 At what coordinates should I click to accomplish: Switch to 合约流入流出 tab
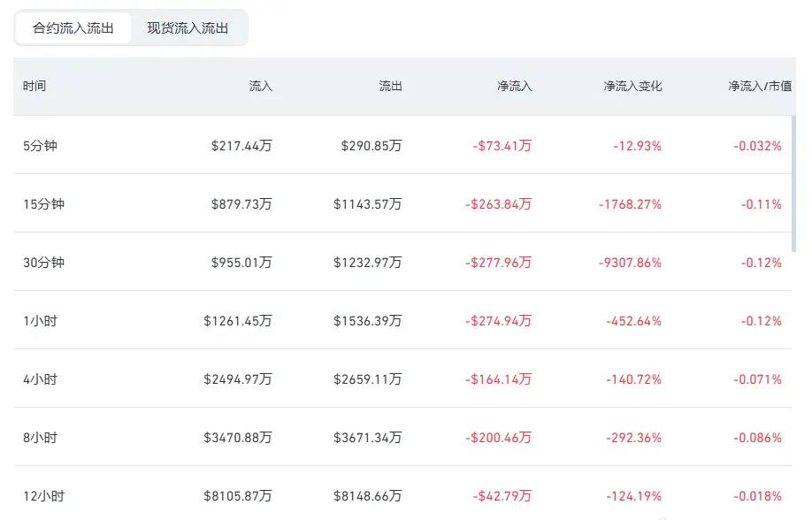point(73,28)
